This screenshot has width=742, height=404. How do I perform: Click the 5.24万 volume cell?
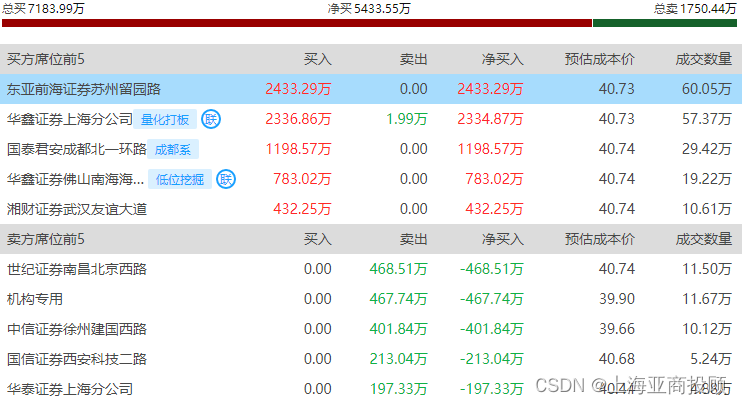tap(711, 359)
